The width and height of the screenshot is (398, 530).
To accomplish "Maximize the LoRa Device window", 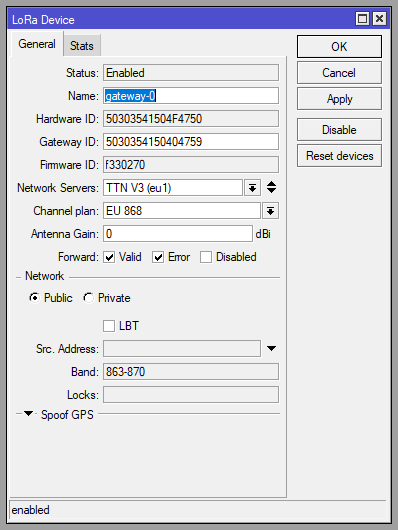I will click(x=362, y=19).
